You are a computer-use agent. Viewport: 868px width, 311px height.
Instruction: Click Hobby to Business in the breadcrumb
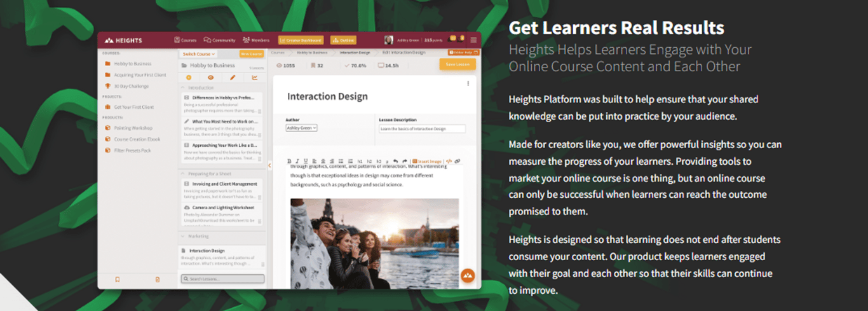point(312,52)
